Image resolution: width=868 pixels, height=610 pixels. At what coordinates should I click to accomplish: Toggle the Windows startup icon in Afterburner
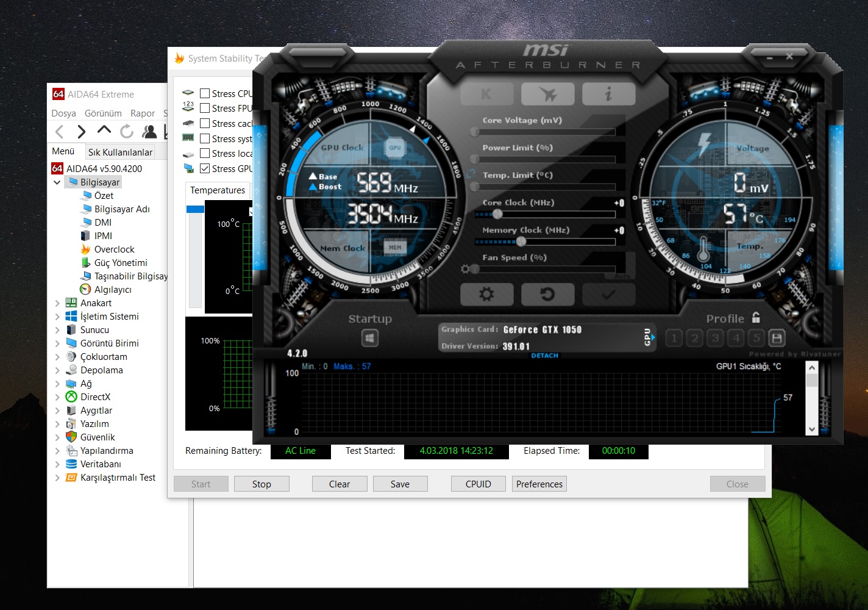coord(369,337)
